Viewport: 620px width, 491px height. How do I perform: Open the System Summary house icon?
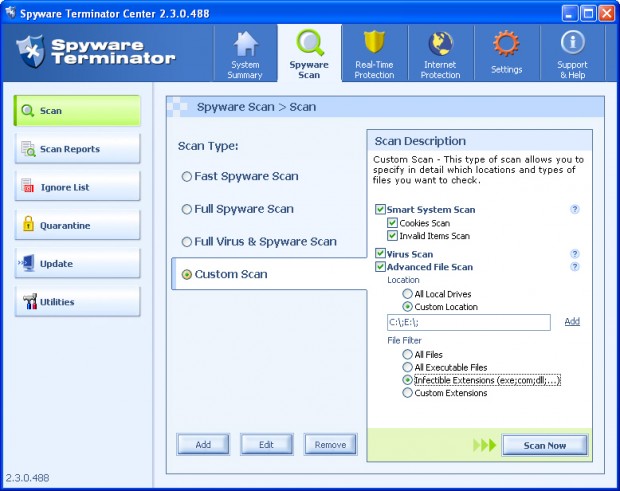pyautogui.click(x=246, y=43)
